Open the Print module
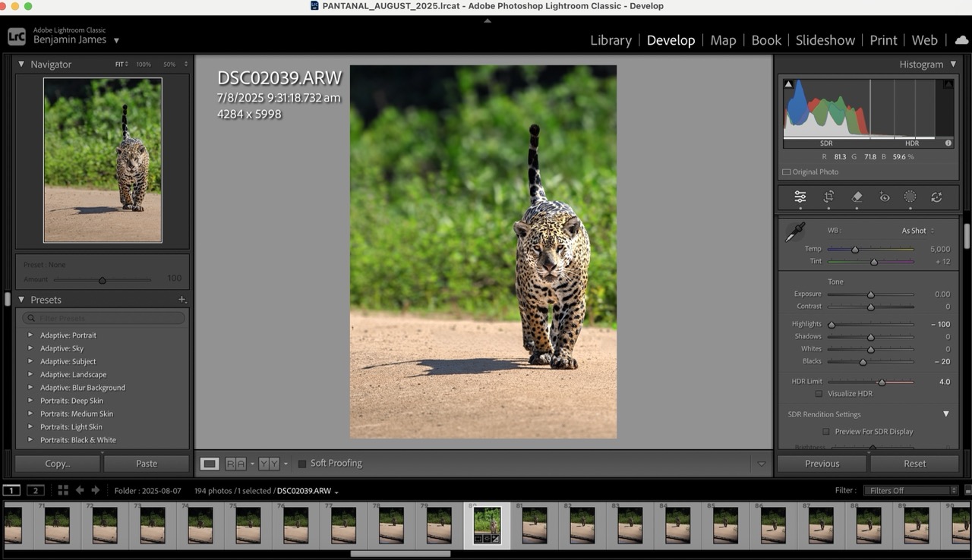Viewport: 972px width, 560px height. click(x=883, y=40)
